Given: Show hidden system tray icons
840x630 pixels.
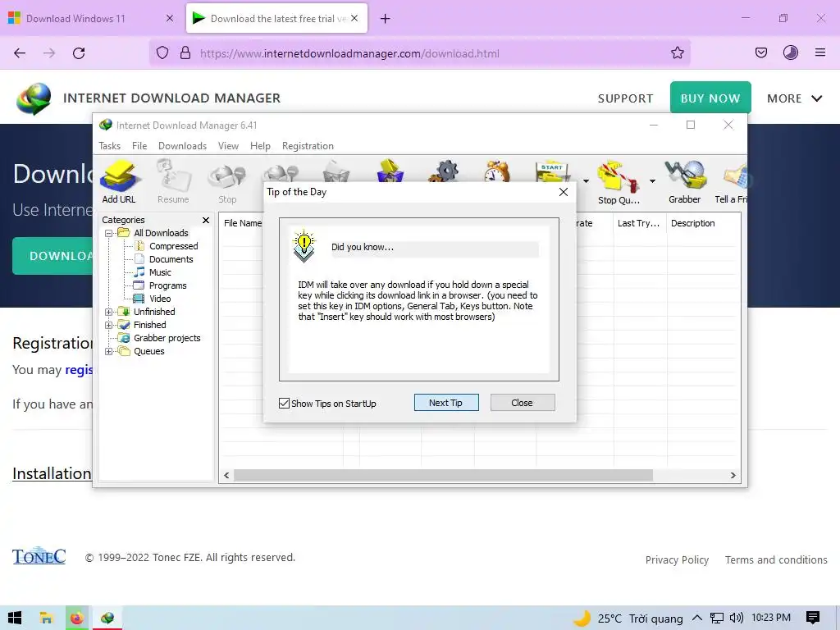Looking at the screenshot, I should [x=697, y=618].
